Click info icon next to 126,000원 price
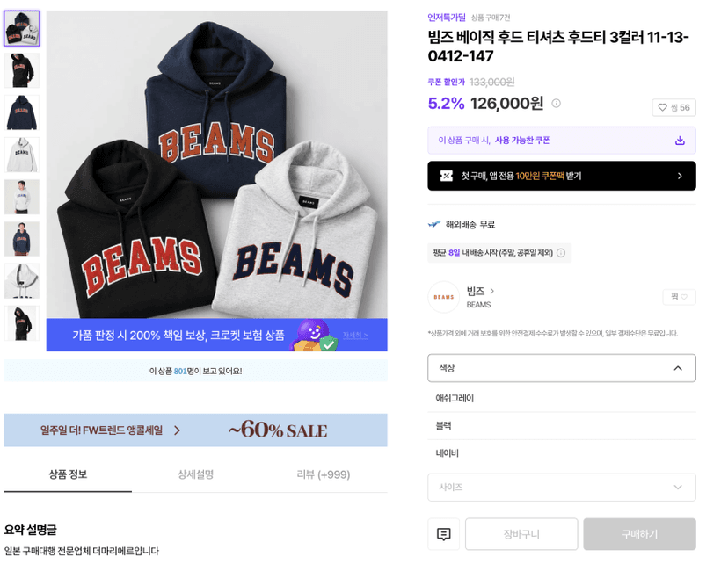This screenshot has height=564, width=728. tap(556, 103)
